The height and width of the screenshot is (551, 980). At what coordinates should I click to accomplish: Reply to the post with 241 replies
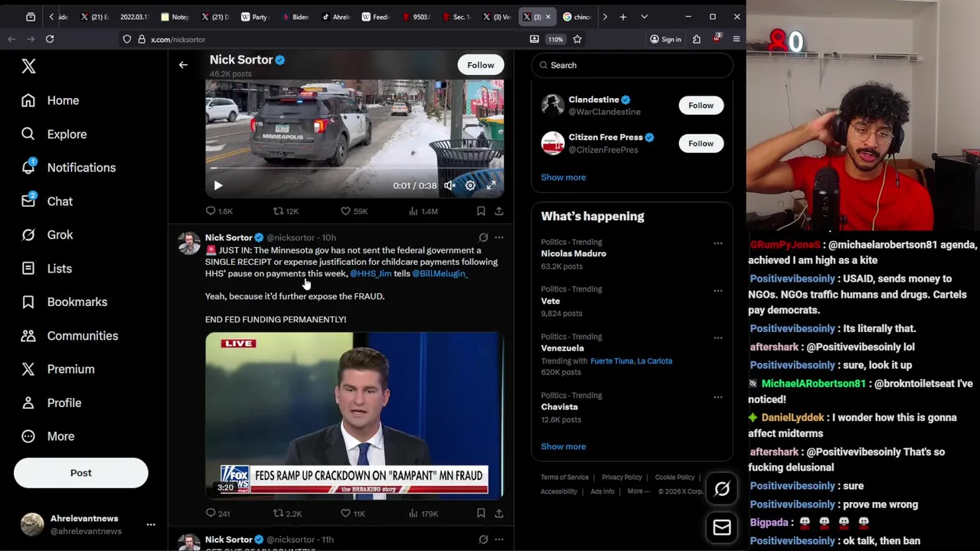[218, 514]
